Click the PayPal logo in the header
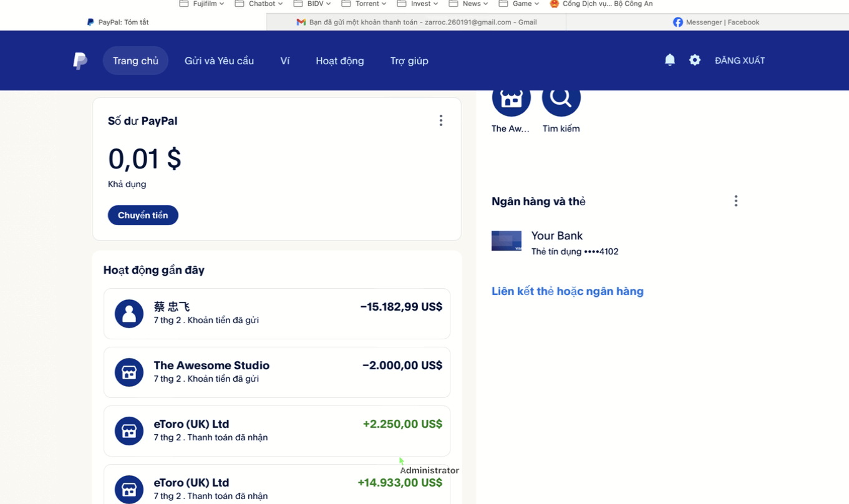 pyautogui.click(x=80, y=61)
